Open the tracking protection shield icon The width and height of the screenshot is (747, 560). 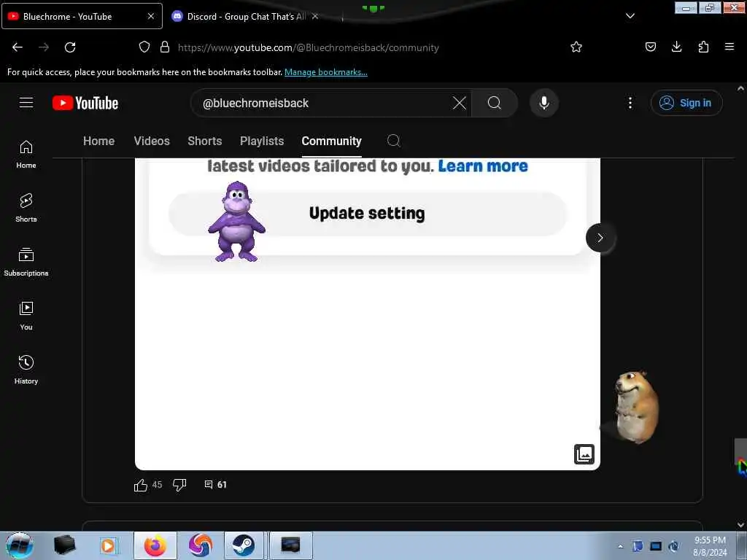[144, 47]
